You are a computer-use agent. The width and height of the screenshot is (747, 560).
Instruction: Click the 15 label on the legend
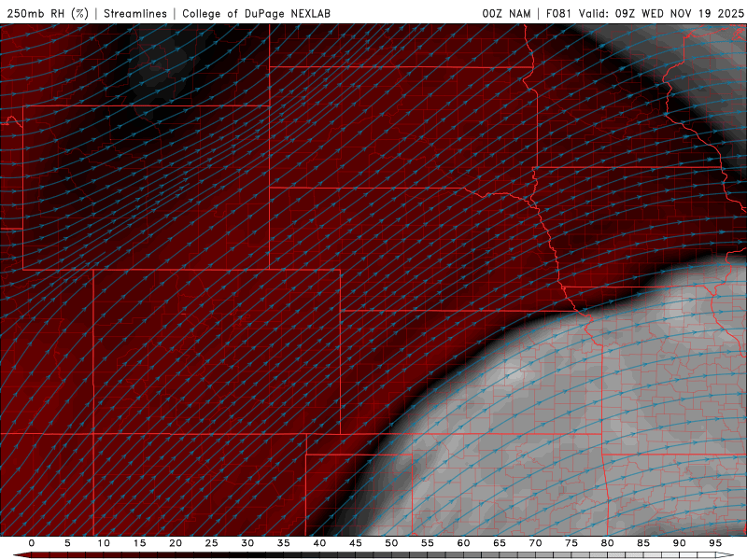point(139,543)
